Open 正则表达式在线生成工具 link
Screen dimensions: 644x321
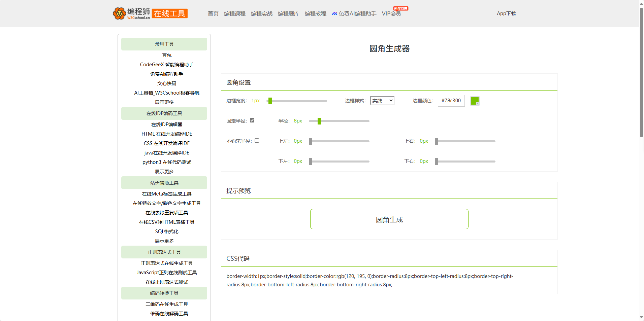[x=167, y=263]
